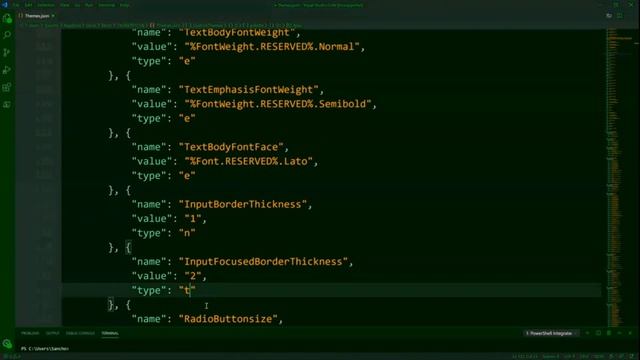
Task: Click the value "%FontWeight.RESERVED%.Normal"
Action: (x=272, y=47)
